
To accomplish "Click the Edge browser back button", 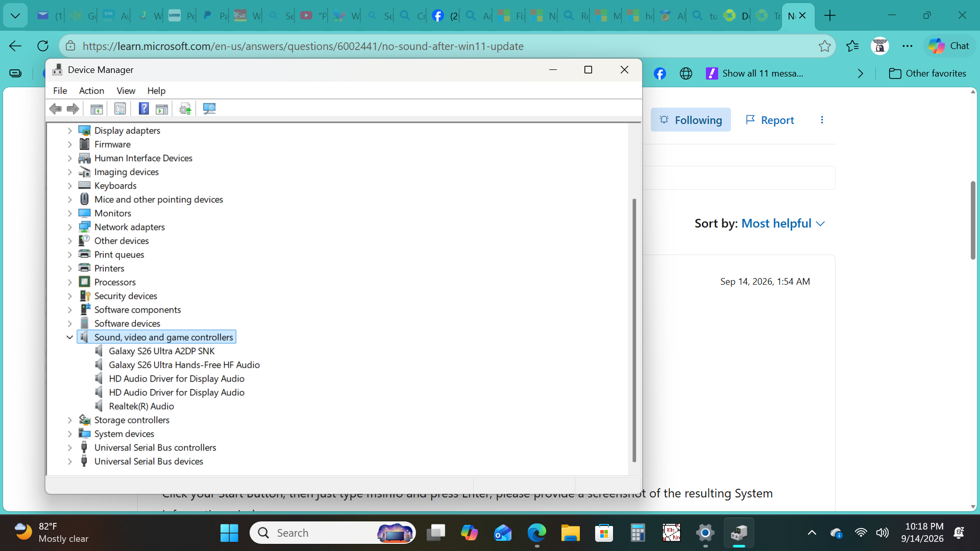I will click(x=15, y=46).
